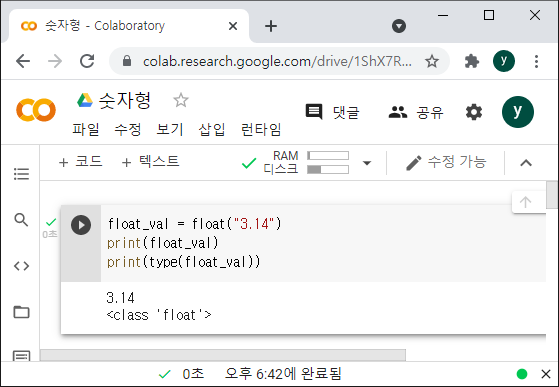Open the 런타임 menu
This screenshot has height=387, width=559.
(261, 129)
